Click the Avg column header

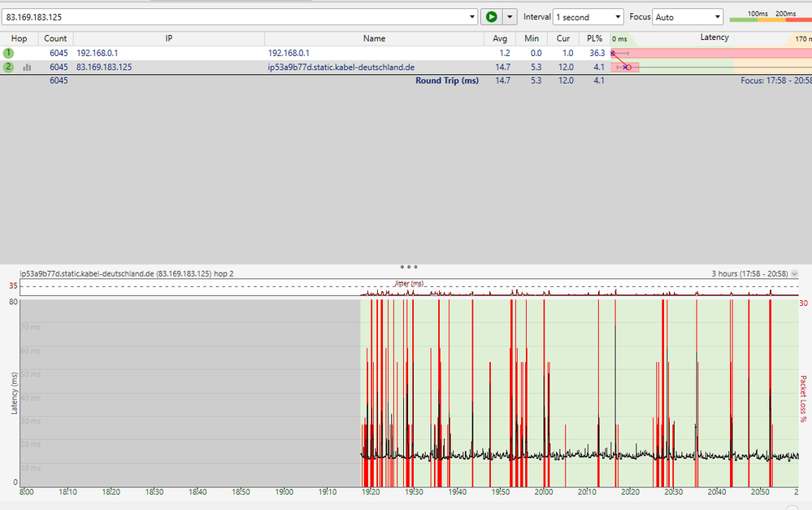point(500,38)
